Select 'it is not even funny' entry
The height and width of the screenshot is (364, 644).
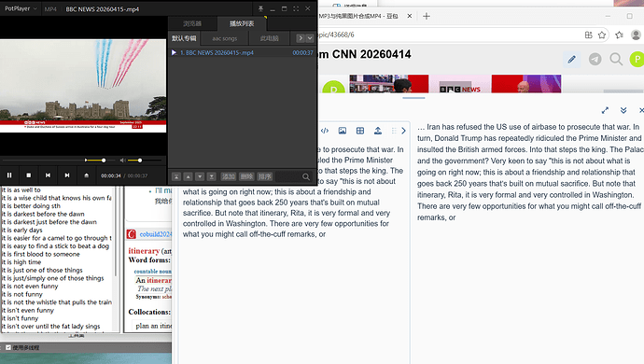[x=31, y=287]
